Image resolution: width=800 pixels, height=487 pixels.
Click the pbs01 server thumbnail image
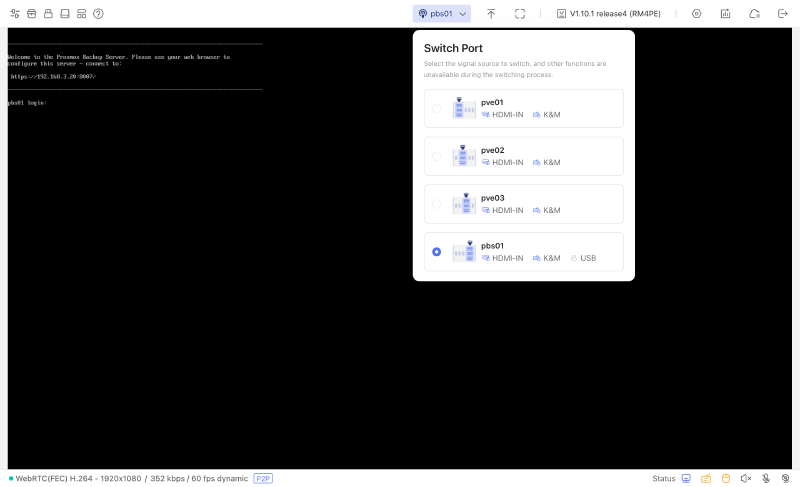pos(464,252)
